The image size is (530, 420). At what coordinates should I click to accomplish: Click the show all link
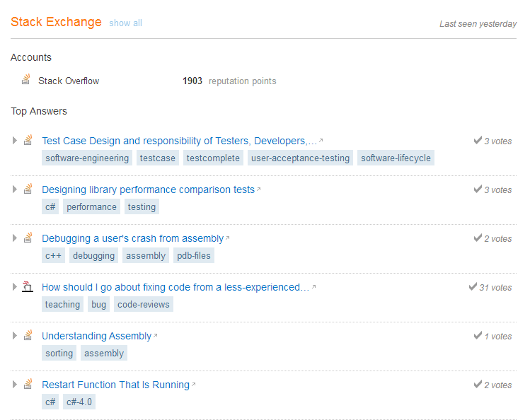pyautogui.click(x=125, y=23)
